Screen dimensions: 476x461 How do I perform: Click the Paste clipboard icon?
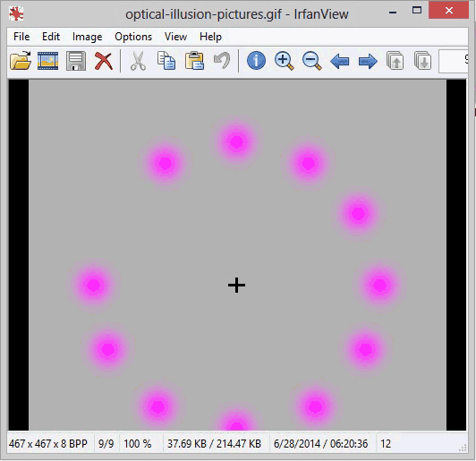point(194,61)
